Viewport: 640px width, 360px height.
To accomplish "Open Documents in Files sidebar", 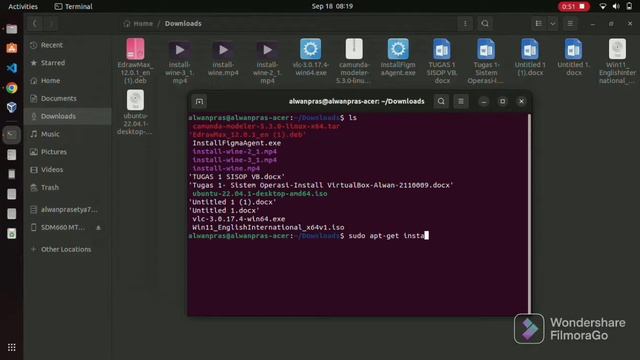I will pyautogui.click(x=67, y=98).
